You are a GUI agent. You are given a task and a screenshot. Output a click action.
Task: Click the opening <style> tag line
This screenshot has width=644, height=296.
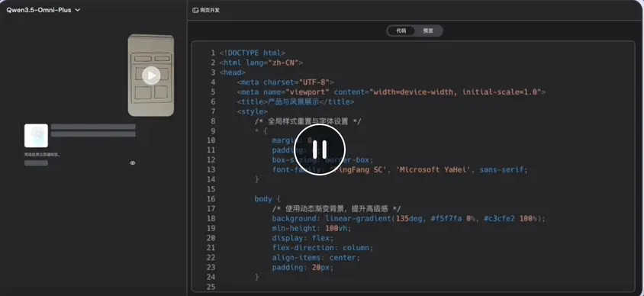pos(252,111)
